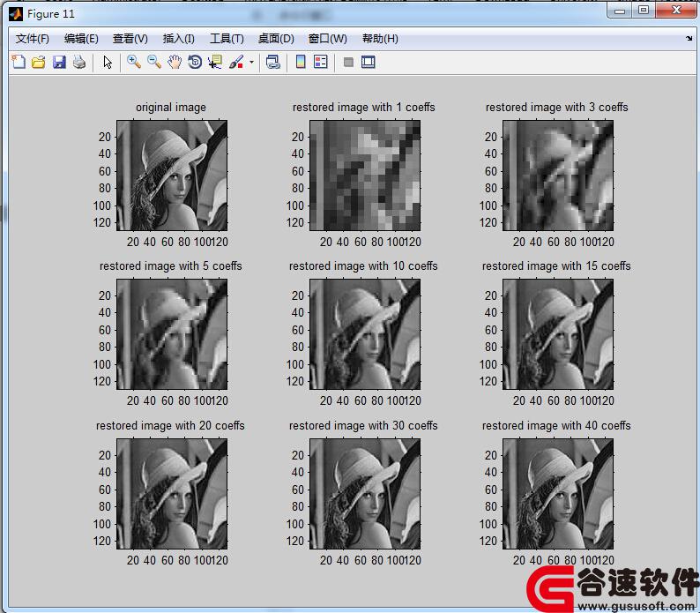
Task: Print the figure using printer icon
Action: tap(79, 62)
